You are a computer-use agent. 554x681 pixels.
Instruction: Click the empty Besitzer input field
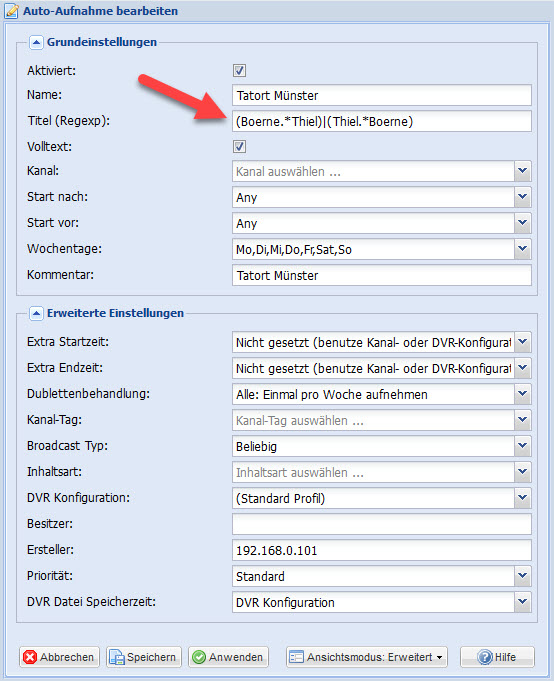point(382,524)
